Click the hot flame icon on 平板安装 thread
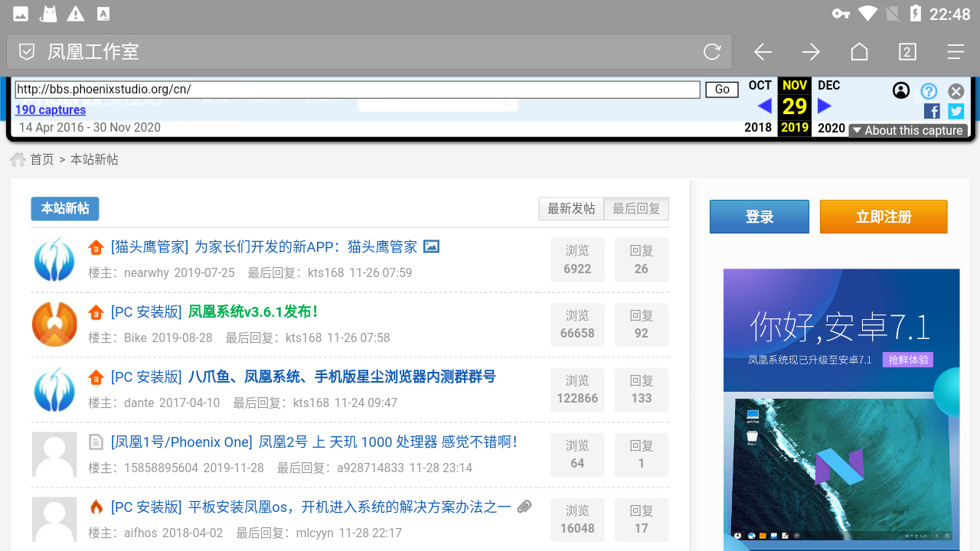The height and width of the screenshot is (551, 980). coord(96,507)
